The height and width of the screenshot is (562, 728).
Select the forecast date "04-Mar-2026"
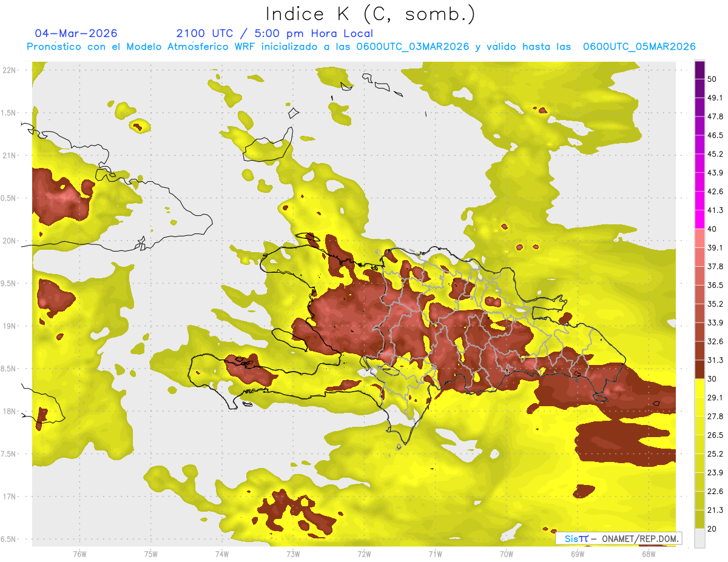76,33
